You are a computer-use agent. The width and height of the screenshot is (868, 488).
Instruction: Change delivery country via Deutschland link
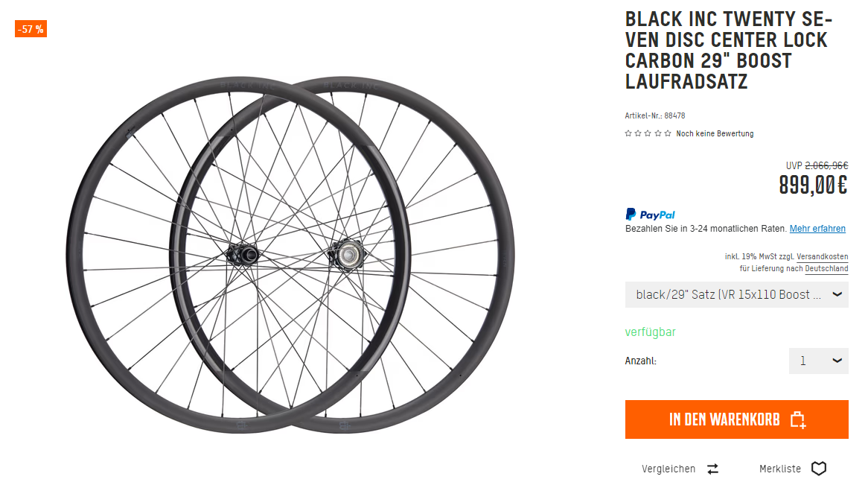click(826, 268)
